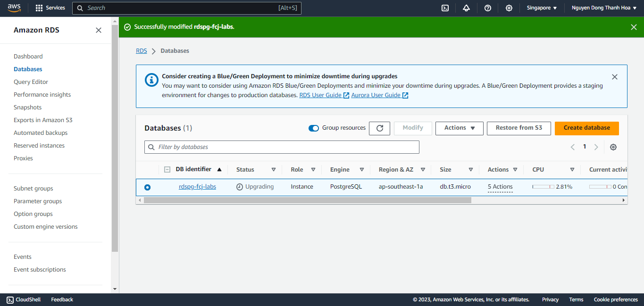Open the Aurora User Guide link

(380, 95)
